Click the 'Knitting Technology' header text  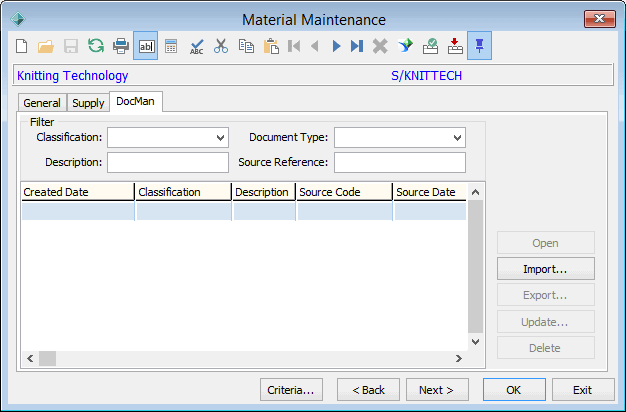[x=73, y=75]
